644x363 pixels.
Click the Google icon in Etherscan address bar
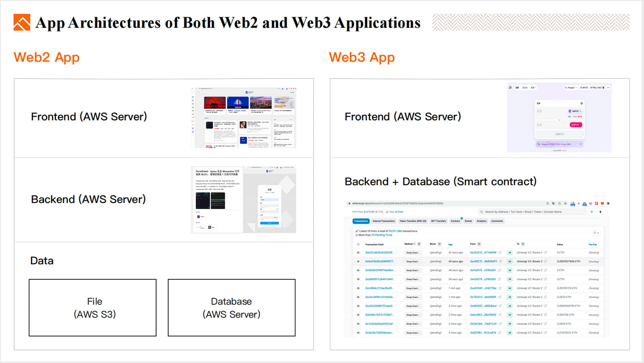click(x=547, y=204)
